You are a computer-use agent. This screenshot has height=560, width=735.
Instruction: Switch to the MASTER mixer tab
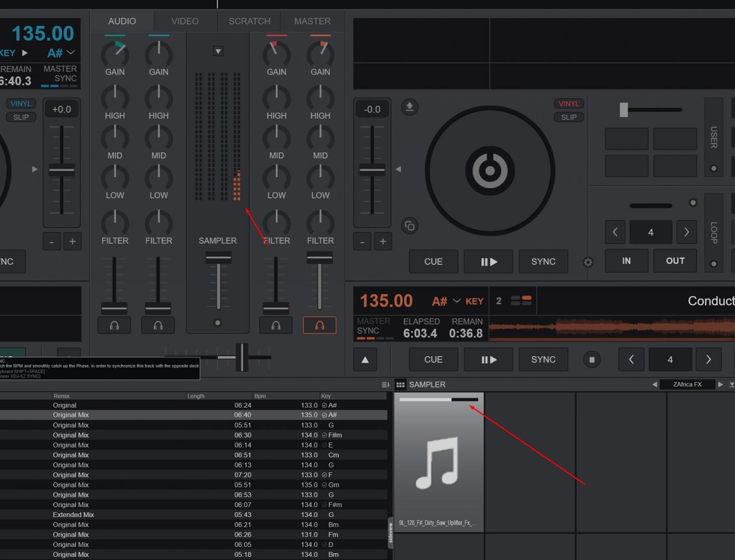coord(312,21)
